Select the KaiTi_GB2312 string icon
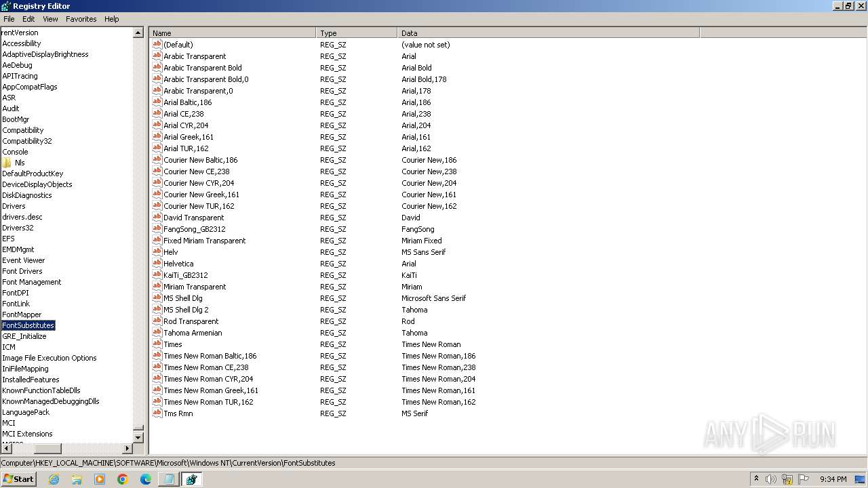The width and height of the screenshot is (868, 488). [157, 275]
